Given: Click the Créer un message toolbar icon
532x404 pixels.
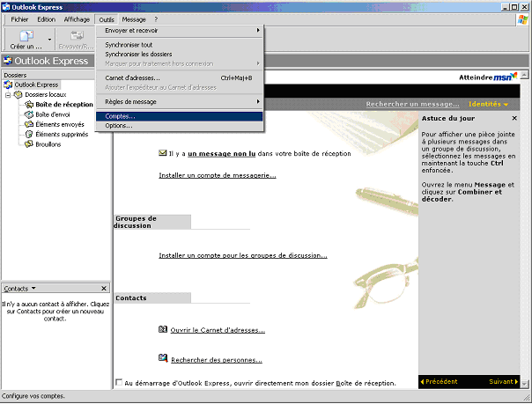Looking at the screenshot, I should [x=26, y=35].
